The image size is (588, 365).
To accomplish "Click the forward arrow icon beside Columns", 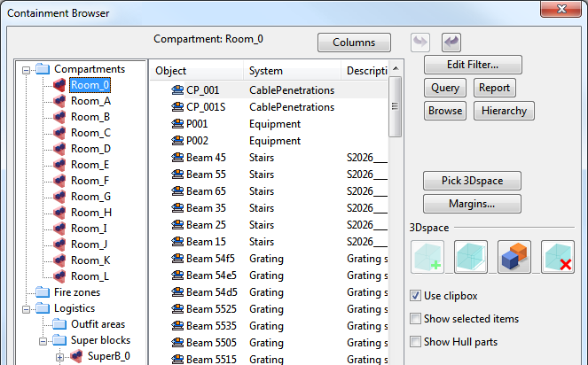I will click(x=420, y=42).
